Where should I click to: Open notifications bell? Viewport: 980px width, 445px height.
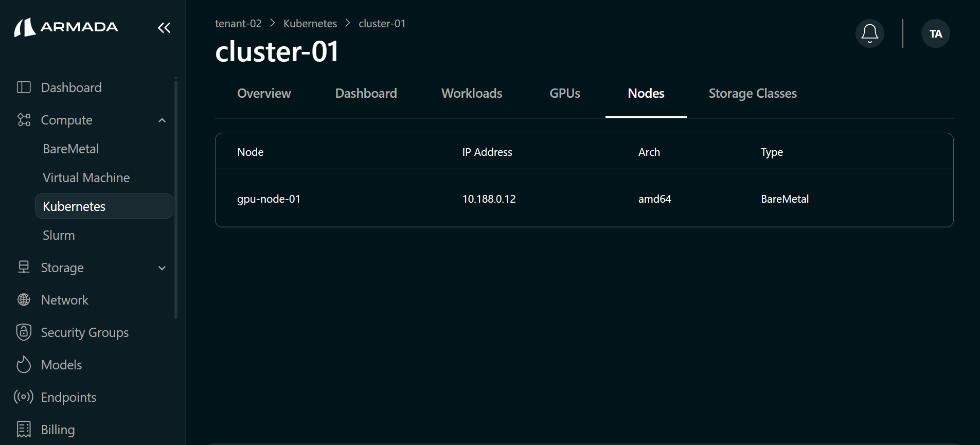coord(869,33)
